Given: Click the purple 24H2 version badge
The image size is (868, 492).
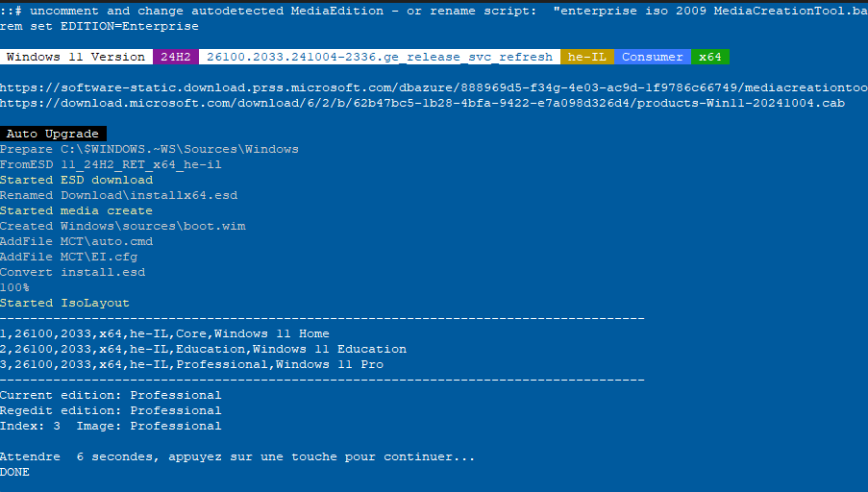Looking at the screenshot, I should point(175,57).
